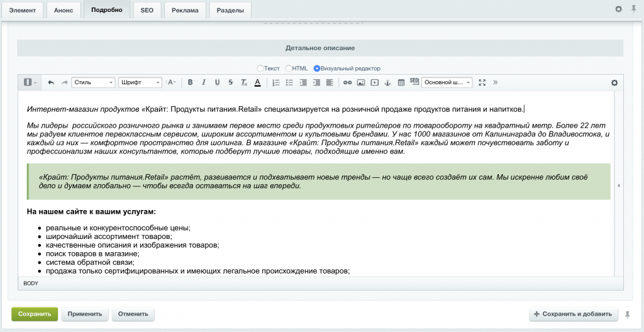Click the paragraph starting Мы лидеры российского

pos(319,138)
